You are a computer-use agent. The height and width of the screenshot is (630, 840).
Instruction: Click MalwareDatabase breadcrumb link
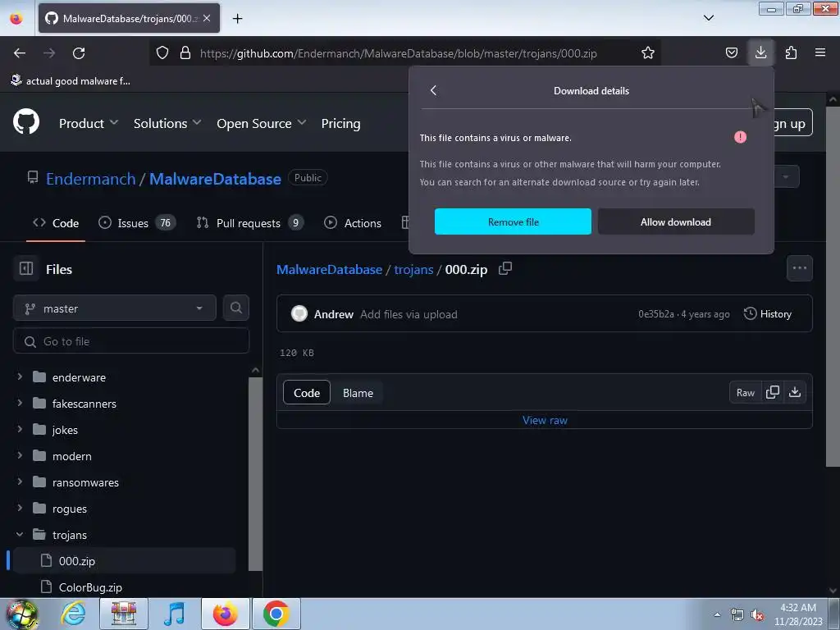click(329, 269)
